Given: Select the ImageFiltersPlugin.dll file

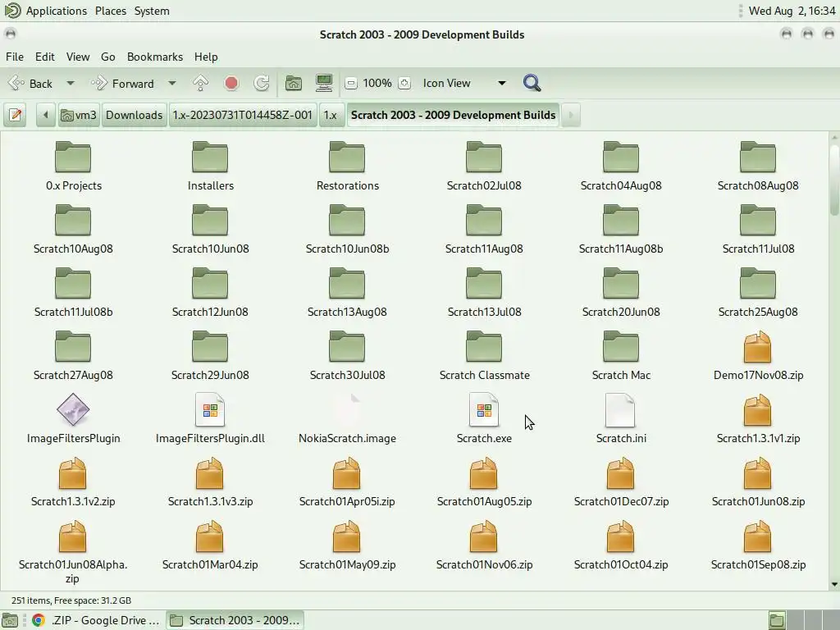Looking at the screenshot, I should tap(210, 419).
